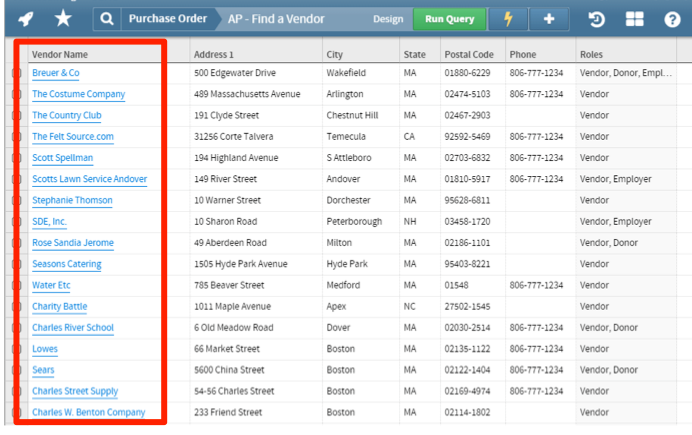Click the city cell Chestnut Hill
The width and height of the screenshot is (692, 435).
352,115
